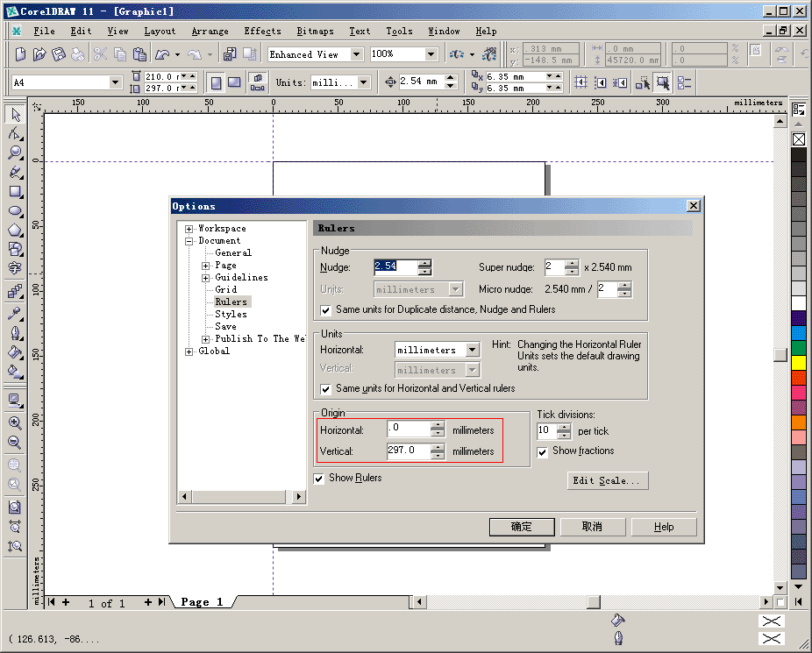Click the Copy icon
The width and height of the screenshot is (812, 653).
point(119,54)
